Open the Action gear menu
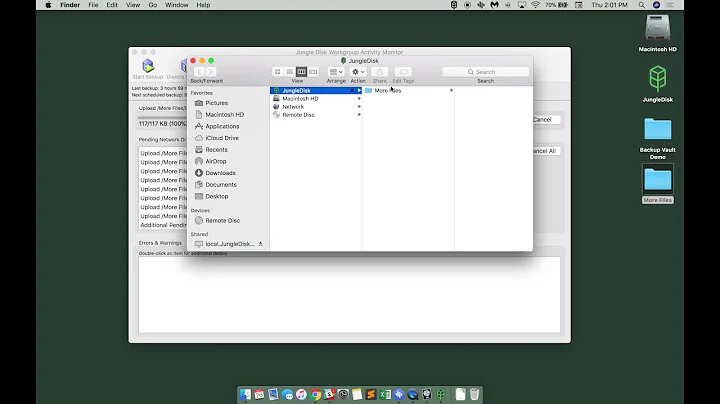This screenshot has height=404, width=720. (358, 72)
